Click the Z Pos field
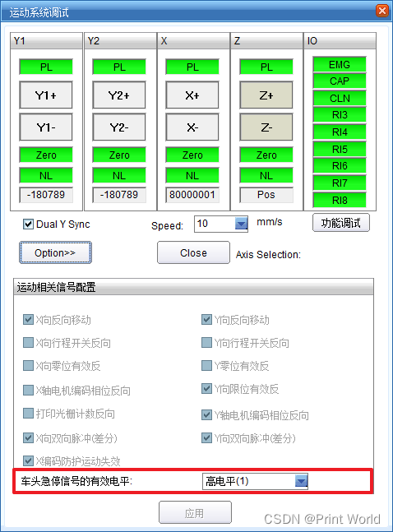 click(x=266, y=195)
